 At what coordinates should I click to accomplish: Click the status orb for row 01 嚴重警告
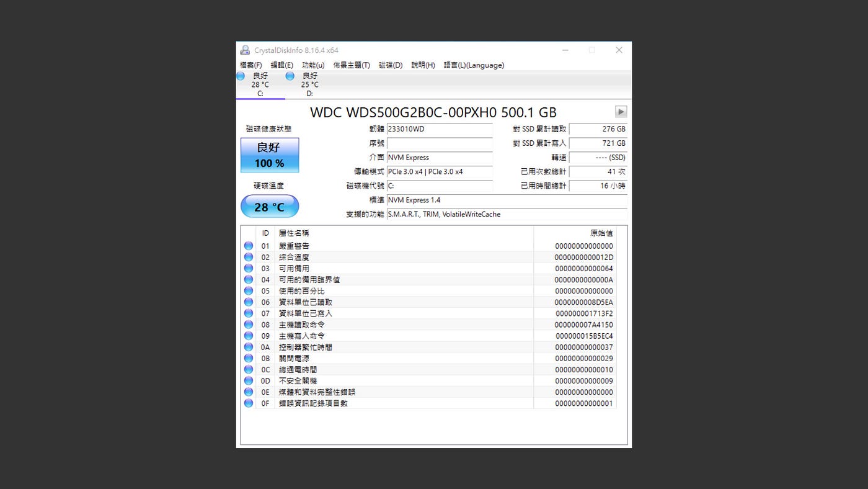coord(249,246)
